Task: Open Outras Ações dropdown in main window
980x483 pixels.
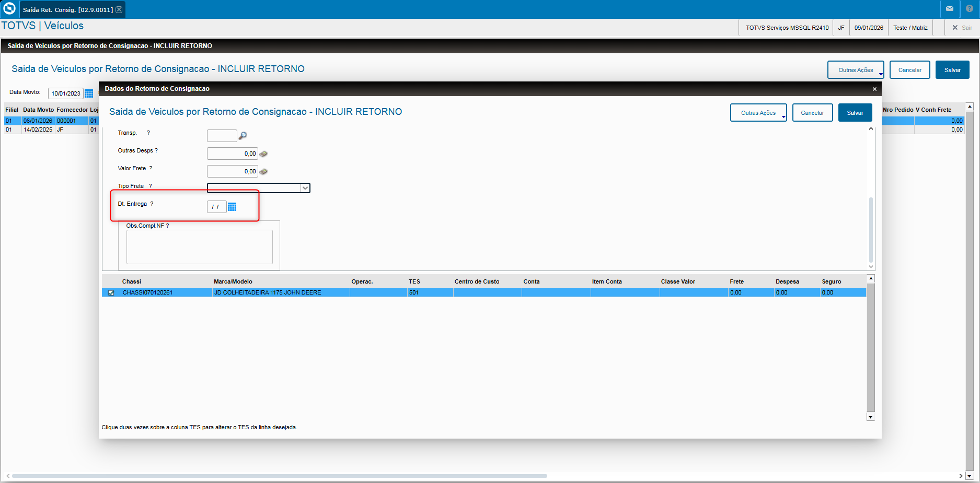Action: click(856, 70)
